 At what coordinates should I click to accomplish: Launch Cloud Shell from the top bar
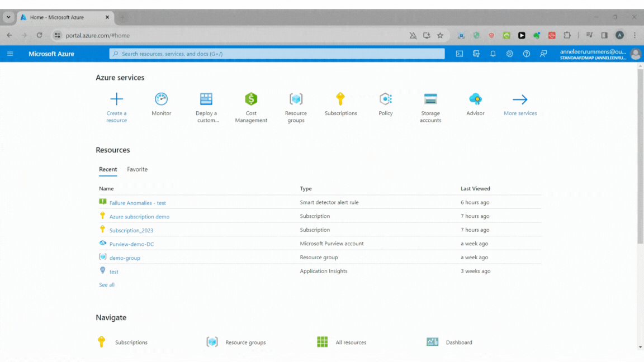point(460,54)
